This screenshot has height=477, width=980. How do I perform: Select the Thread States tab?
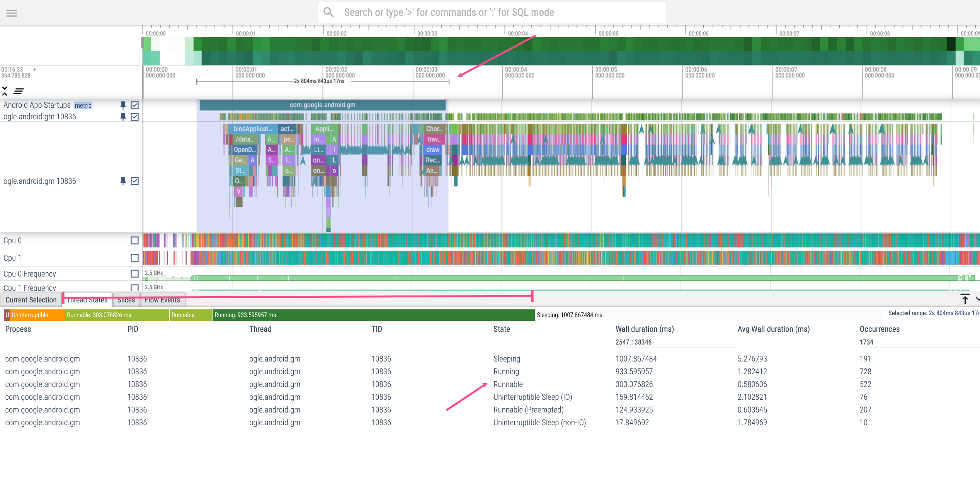click(87, 300)
